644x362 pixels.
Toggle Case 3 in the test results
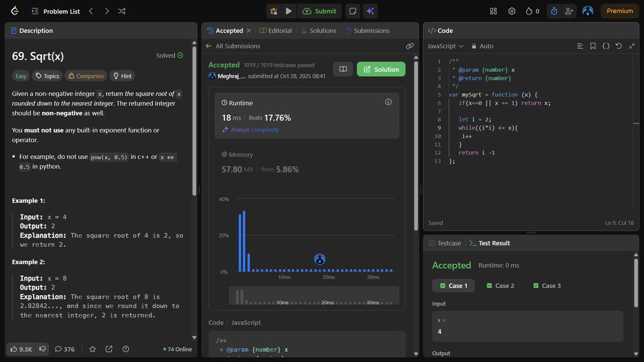pos(546,285)
